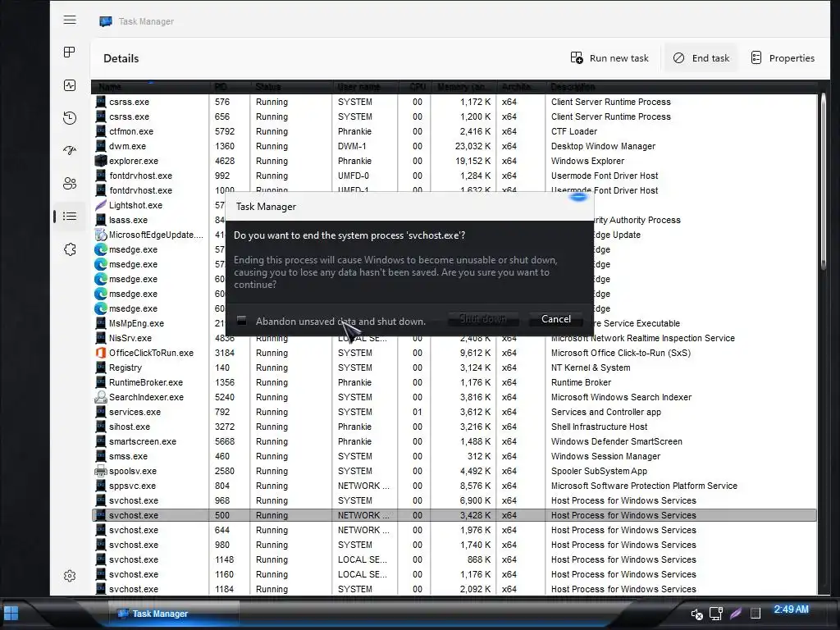This screenshot has height=630, width=840.
Task: Open the Windows Start button
Action: pos(11,613)
